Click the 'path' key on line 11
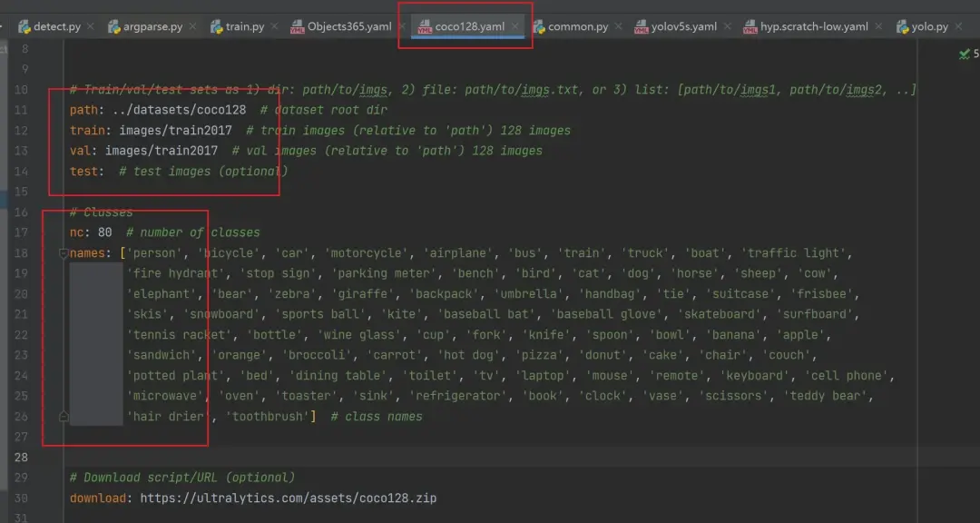The height and width of the screenshot is (523, 980). (83, 110)
